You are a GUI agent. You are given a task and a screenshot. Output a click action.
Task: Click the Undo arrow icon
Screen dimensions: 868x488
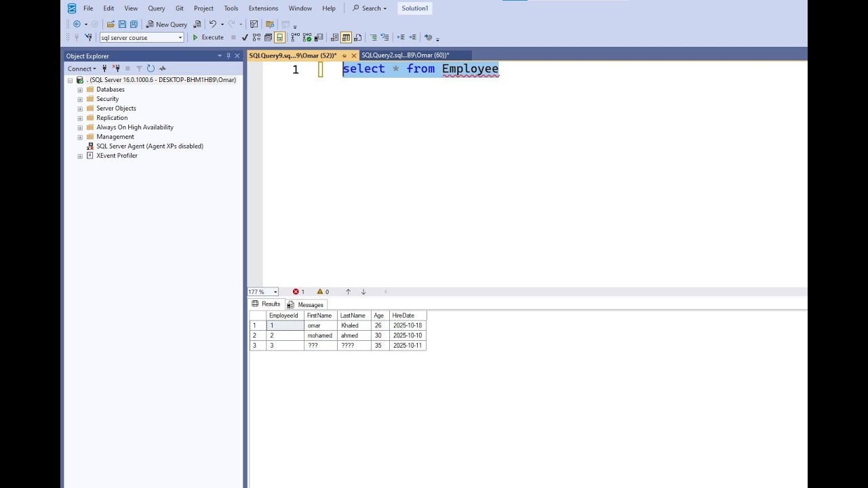pos(212,24)
